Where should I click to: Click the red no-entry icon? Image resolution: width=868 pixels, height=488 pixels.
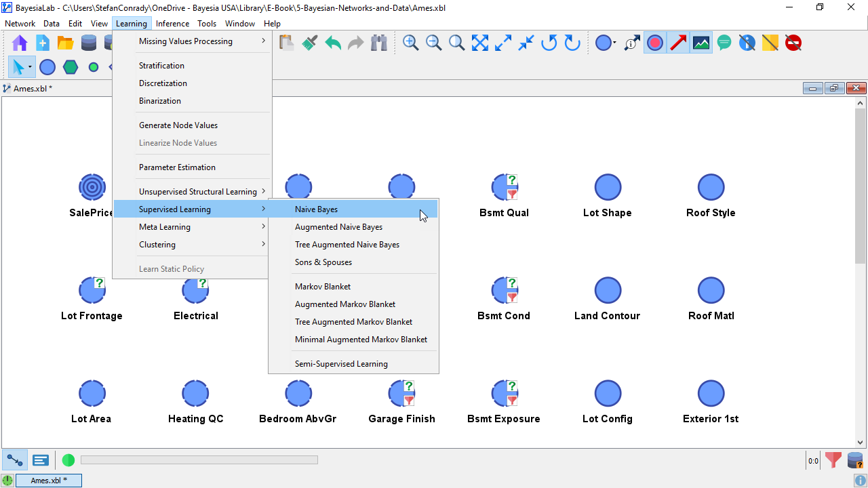793,43
